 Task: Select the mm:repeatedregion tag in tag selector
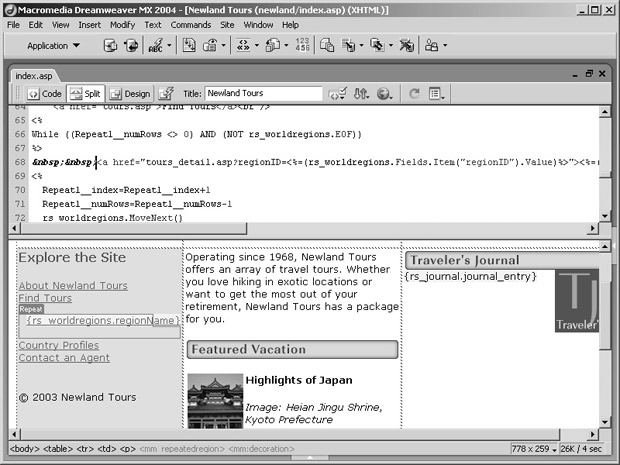(x=182, y=449)
